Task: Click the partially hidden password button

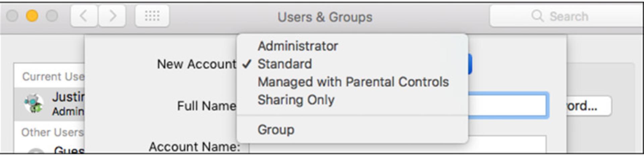Action: pyautogui.click(x=589, y=106)
